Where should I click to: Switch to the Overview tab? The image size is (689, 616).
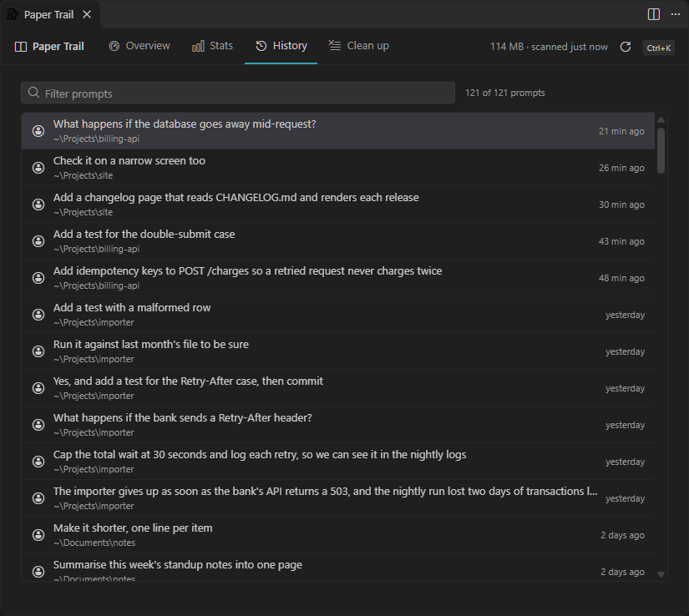pyautogui.click(x=139, y=46)
